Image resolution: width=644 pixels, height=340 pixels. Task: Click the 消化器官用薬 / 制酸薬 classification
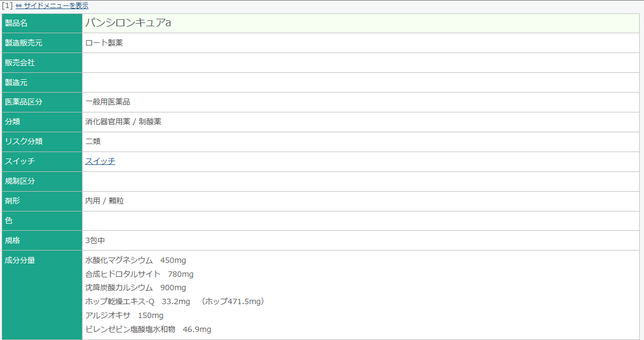pos(123,122)
